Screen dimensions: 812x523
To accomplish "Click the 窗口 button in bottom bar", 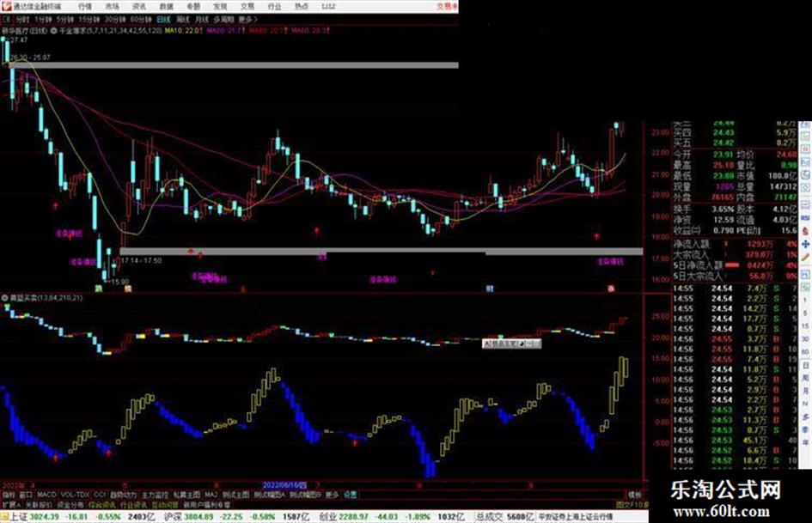I will 26,495.
